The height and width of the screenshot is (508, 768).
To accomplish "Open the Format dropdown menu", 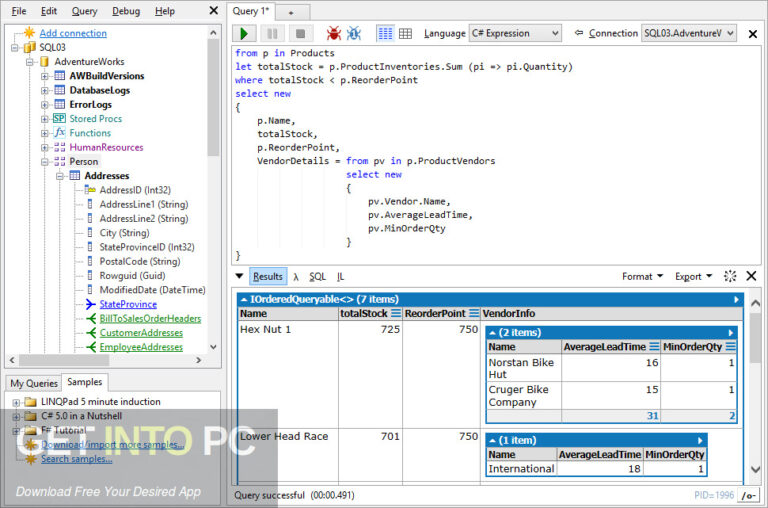I will [x=642, y=276].
